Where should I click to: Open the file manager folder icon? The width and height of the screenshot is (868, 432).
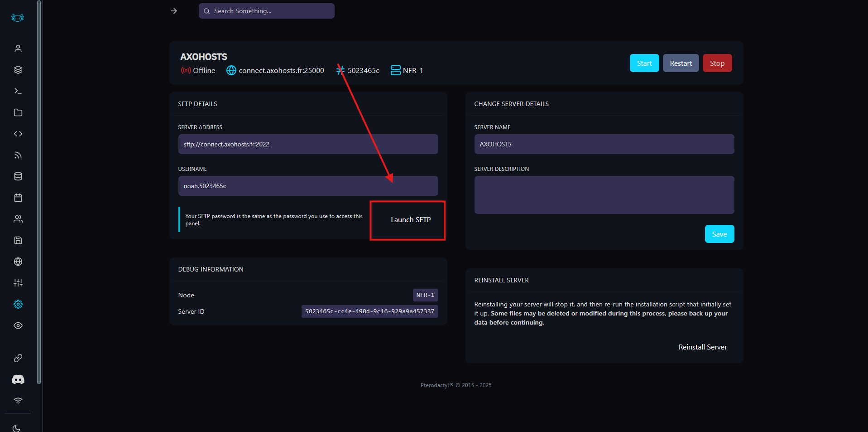coord(18,112)
